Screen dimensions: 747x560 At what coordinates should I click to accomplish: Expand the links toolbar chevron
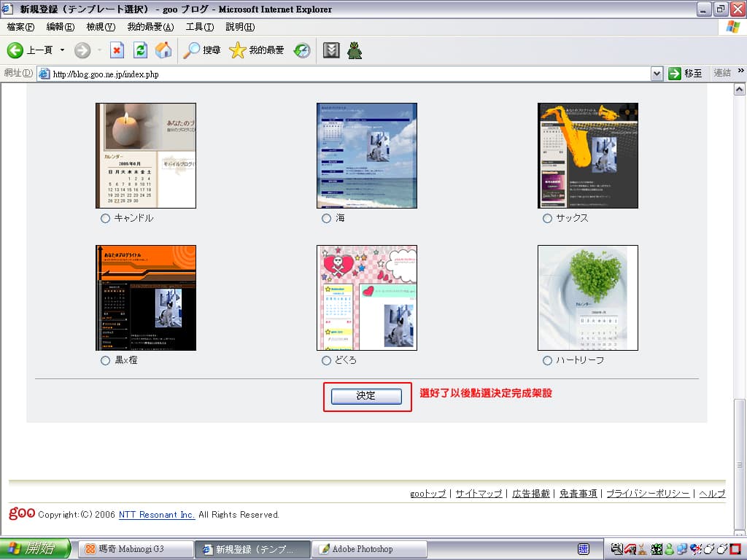(x=741, y=71)
